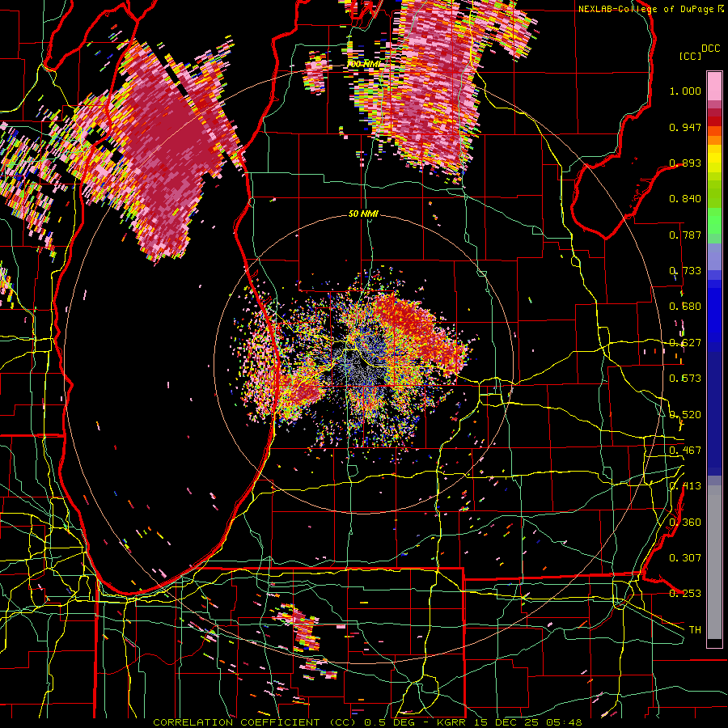Pick the gray segment of the color bar

coord(714,562)
